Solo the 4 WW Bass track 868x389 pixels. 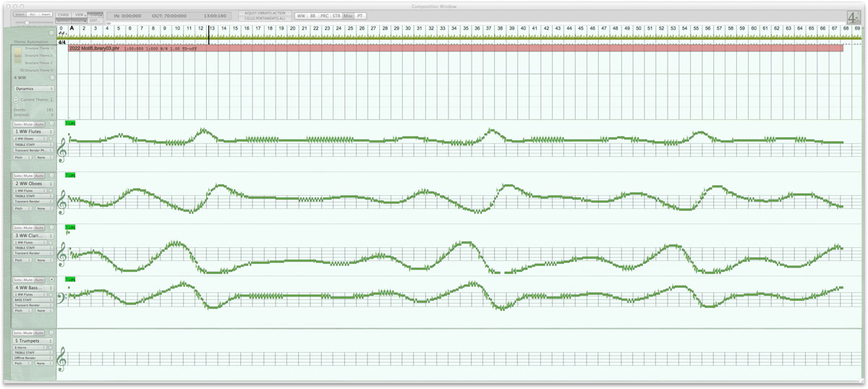(18, 280)
